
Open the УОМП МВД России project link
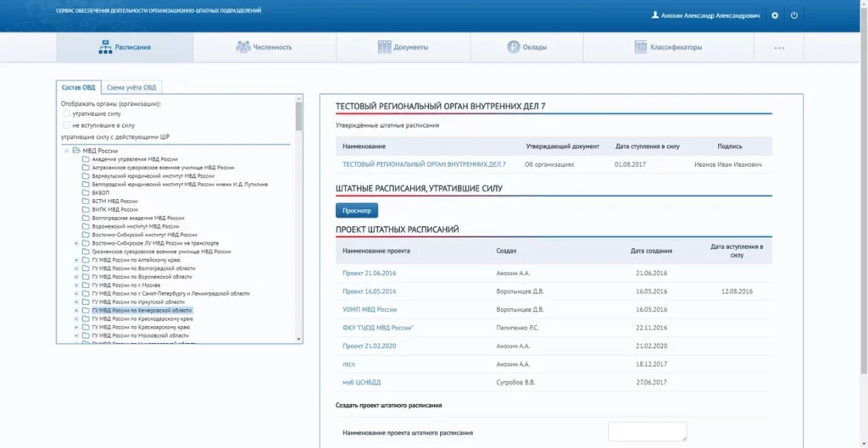coord(370,310)
